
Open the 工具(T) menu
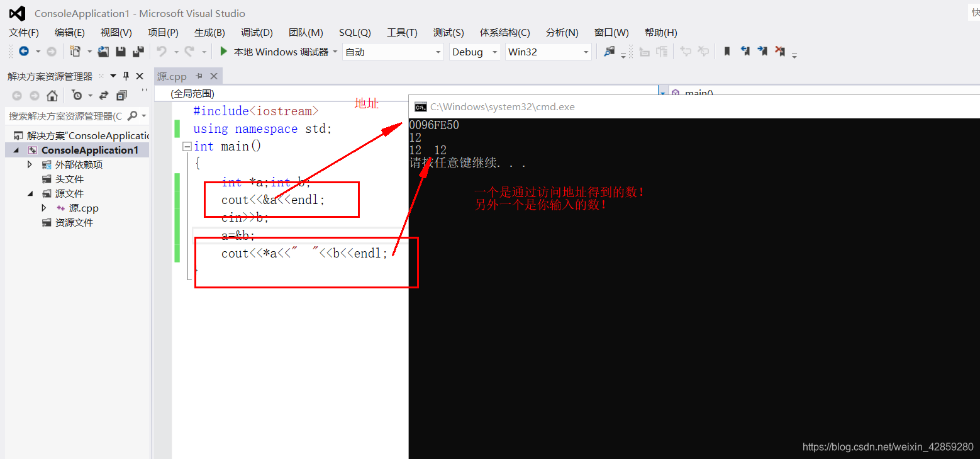click(402, 33)
